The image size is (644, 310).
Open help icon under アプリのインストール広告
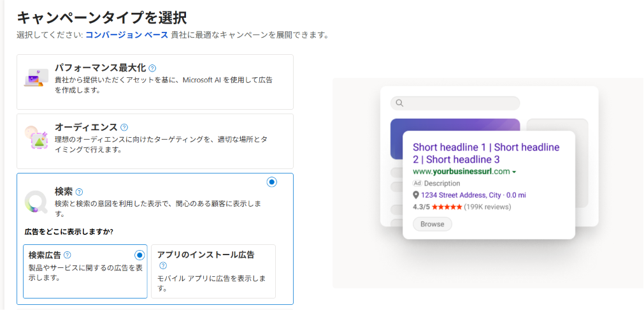163,265
